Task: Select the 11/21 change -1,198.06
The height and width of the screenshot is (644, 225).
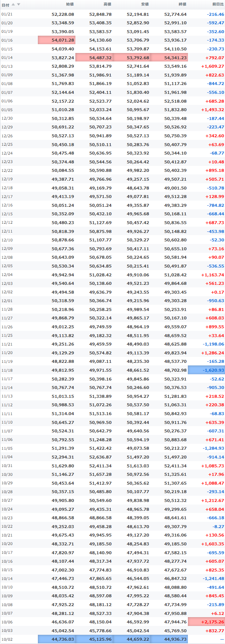Action: [213, 344]
